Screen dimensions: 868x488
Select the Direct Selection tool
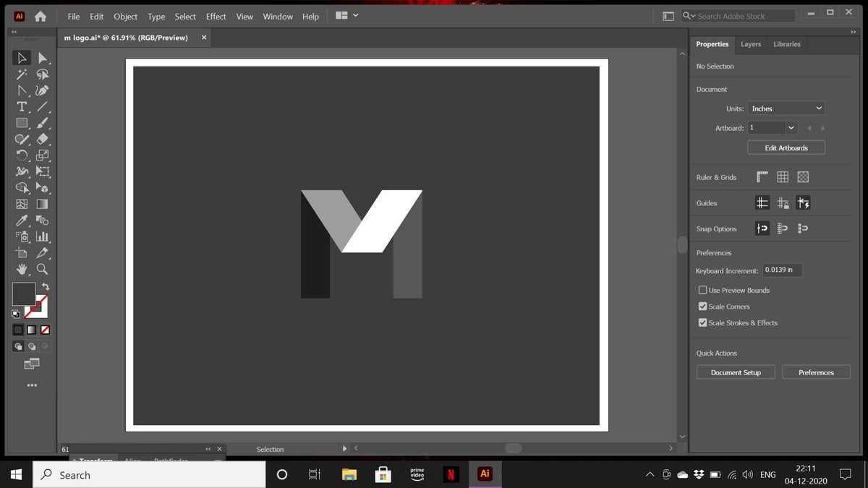click(x=43, y=58)
